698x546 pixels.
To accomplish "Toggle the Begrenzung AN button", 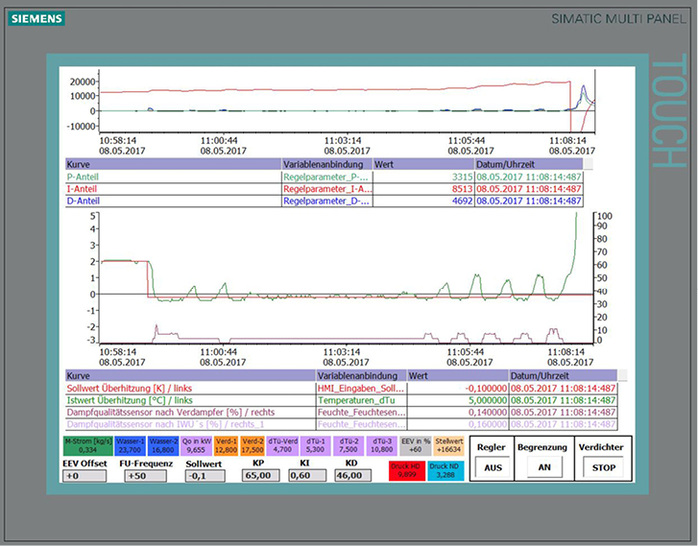I will [x=543, y=467].
